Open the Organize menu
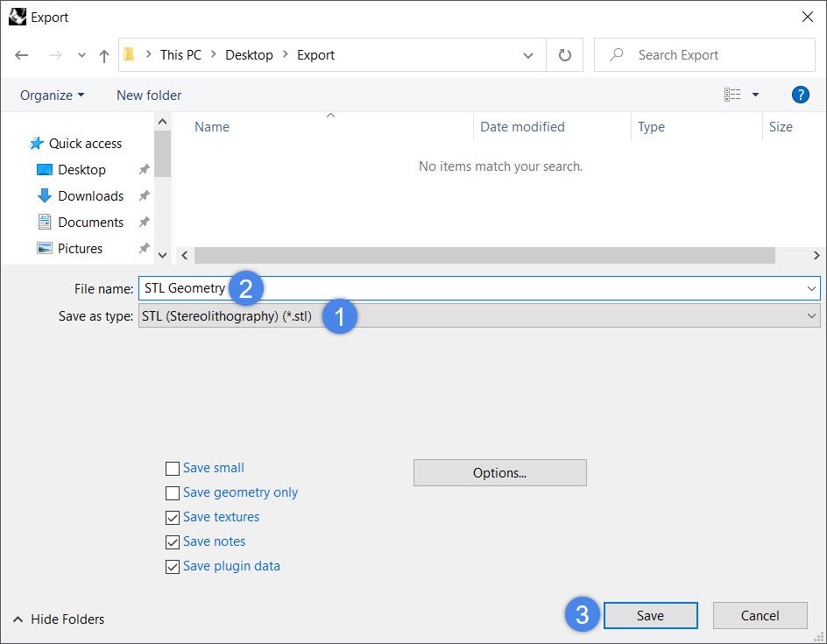Screen dimensions: 827x644 tap(50, 95)
